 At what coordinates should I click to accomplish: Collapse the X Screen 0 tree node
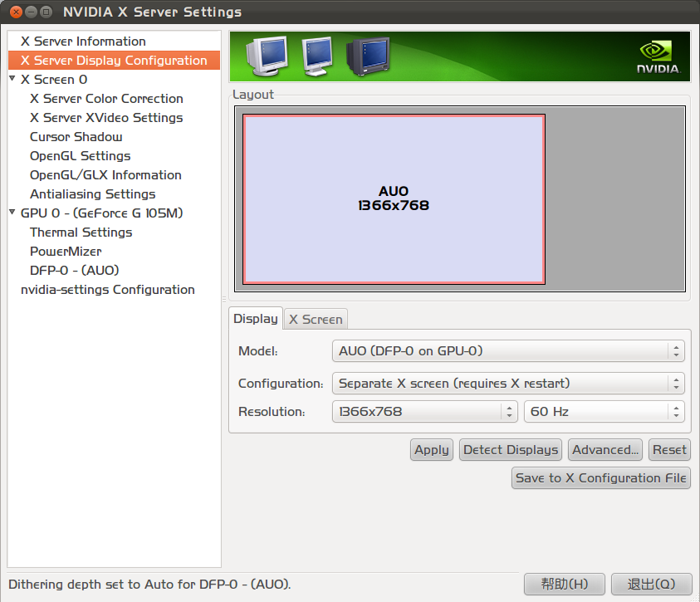(12, 79)
